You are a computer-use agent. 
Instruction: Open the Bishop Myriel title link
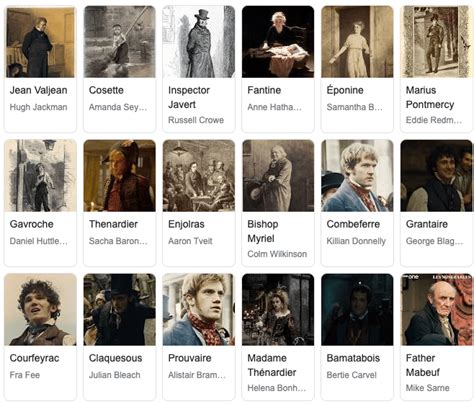pos(263,231)
